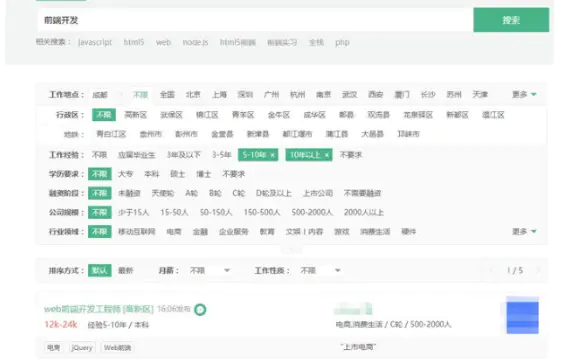
Task: Filter by 都江堰市 district
Action: [x=297, y=134]
